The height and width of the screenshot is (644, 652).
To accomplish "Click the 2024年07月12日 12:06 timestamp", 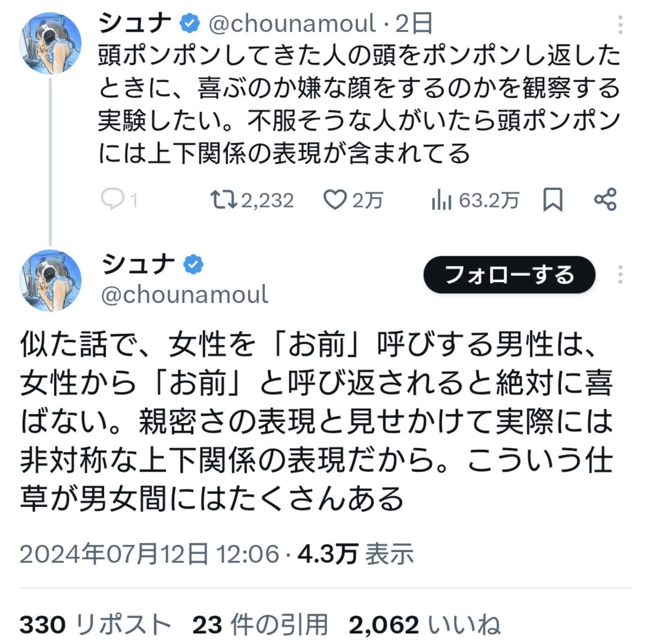I will click(150, 554).
